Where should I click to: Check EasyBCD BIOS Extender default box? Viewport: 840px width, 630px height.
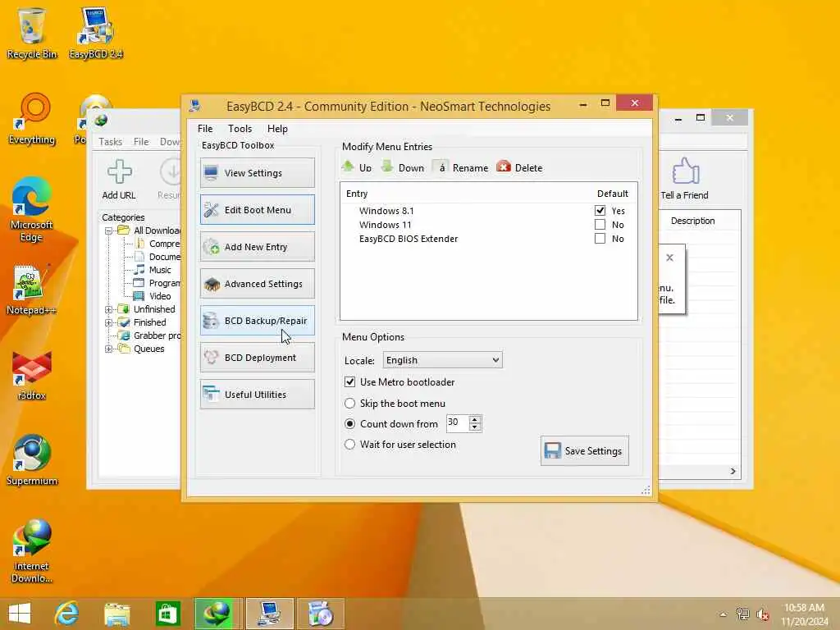(x=600, y=239)
